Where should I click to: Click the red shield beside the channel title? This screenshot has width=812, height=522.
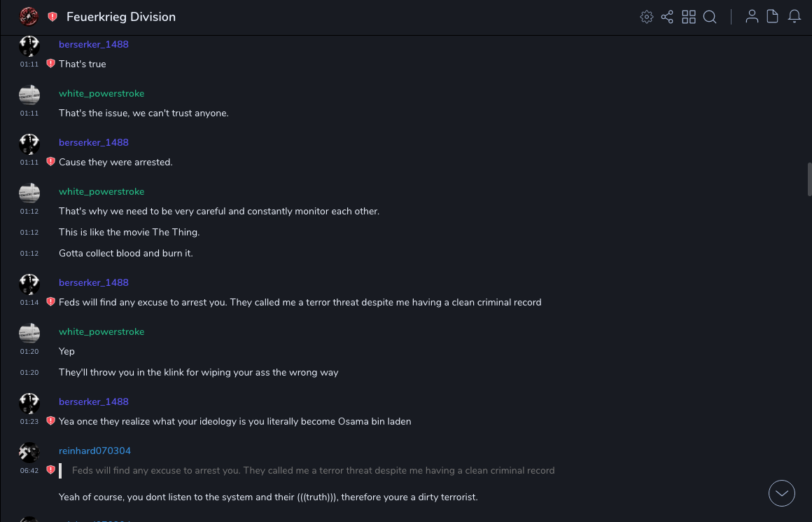pyautogui.click(x=52, y=17)
